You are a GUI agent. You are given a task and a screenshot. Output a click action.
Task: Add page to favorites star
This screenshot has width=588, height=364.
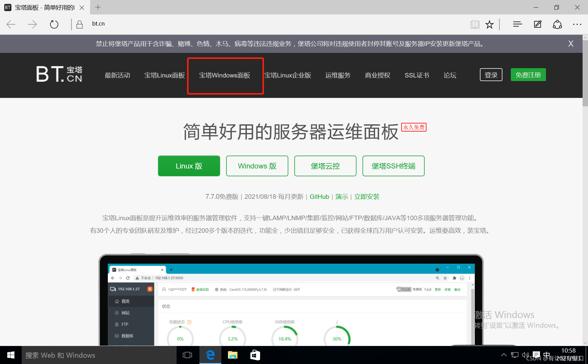(489, 24)
